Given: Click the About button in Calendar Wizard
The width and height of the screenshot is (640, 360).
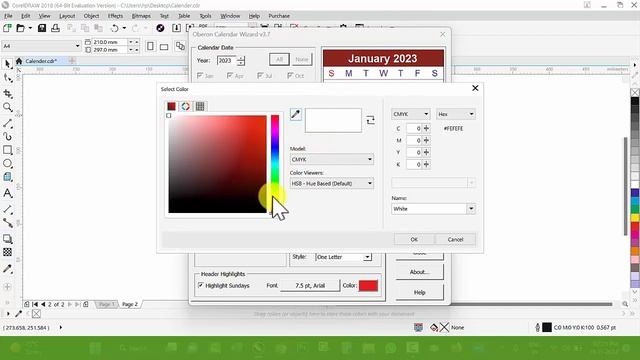Looking at the screenshot, I should coord(419,272).
